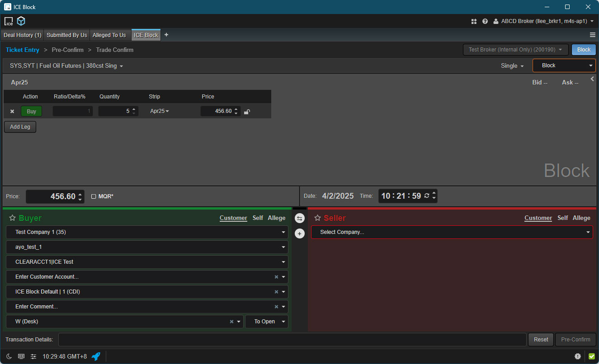Clear the Enter Comment field

pyautogui.click(x=276, y=307)
